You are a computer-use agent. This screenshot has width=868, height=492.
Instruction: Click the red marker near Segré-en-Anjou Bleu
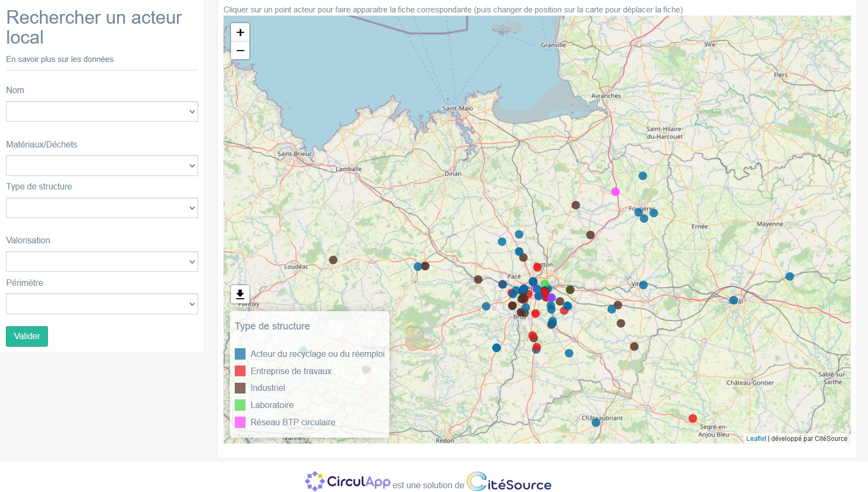pos(692,418)
